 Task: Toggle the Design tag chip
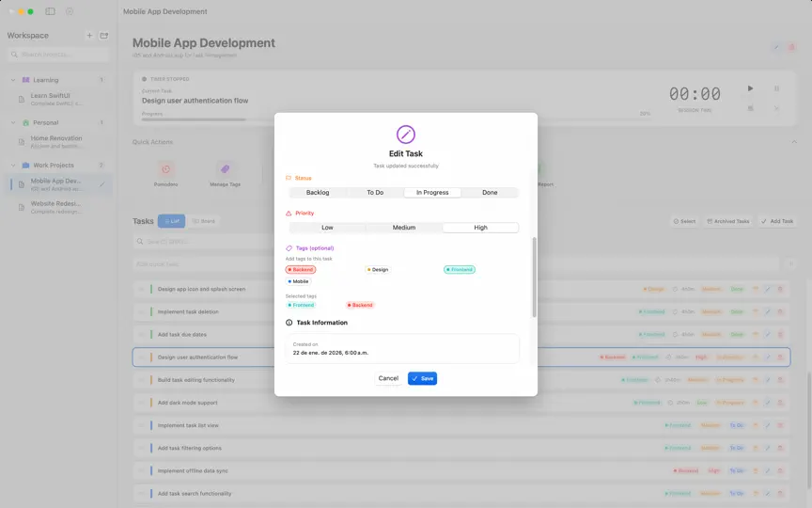tap(378, 270)
